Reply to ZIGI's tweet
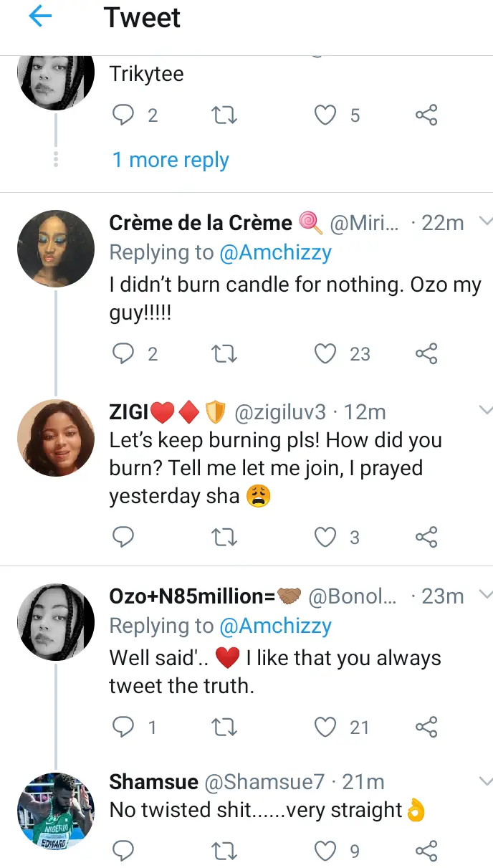Screen dimensions: 493x868 click(124, 537)
